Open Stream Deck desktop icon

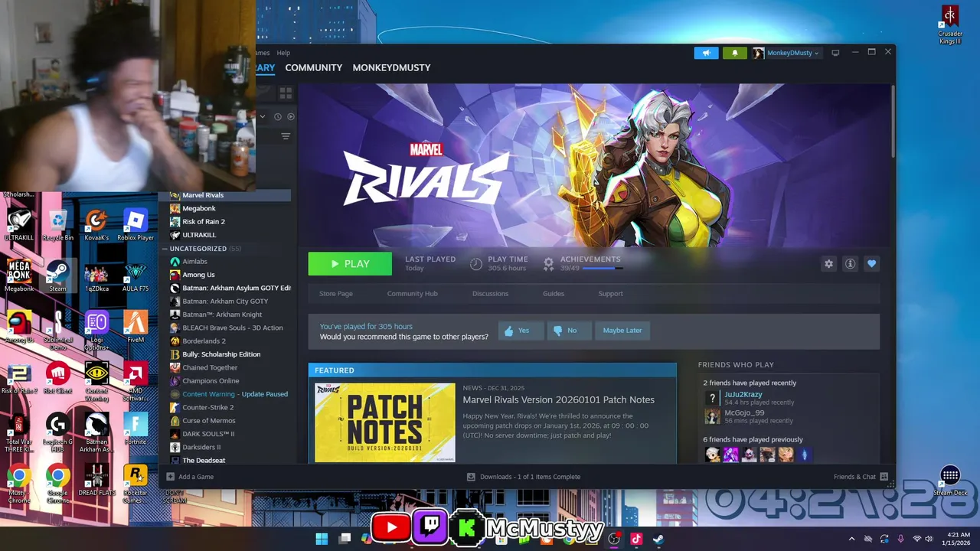(950, 481)
